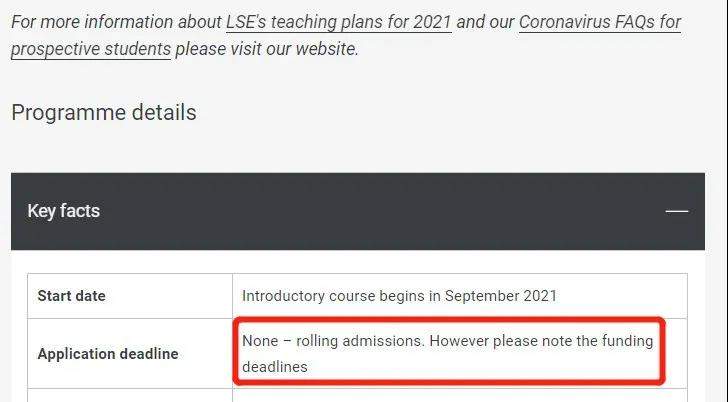The width and height of the screenshot is (728, 402).
Task: Collapse Key facts with the minus icon
Action: 677,211
